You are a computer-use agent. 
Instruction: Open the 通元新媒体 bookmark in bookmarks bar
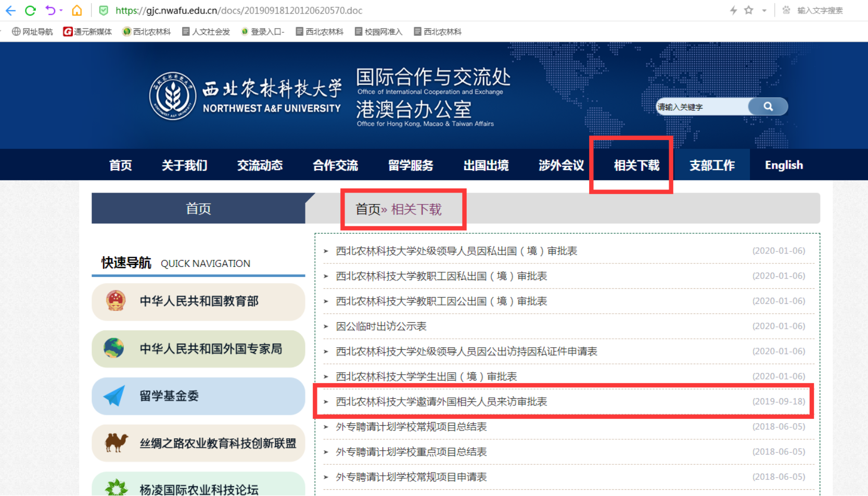point(87,32)
